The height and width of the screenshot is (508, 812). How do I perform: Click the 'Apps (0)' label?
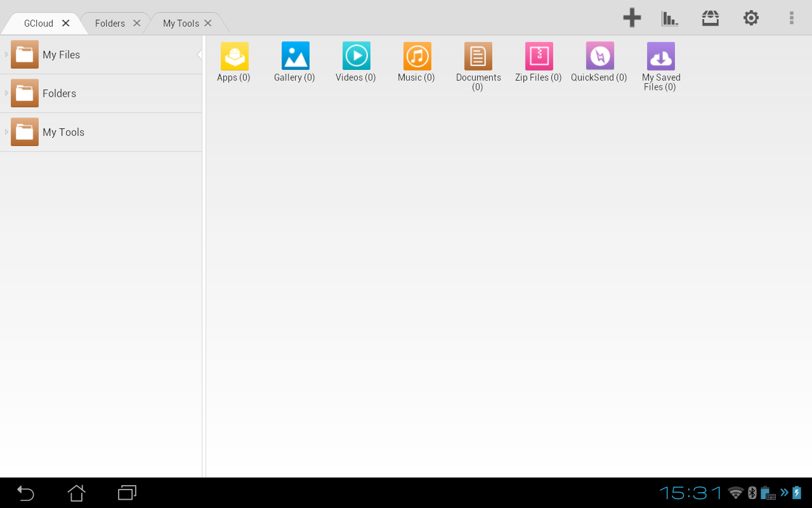pyautogui.click(x=233, y=77)
